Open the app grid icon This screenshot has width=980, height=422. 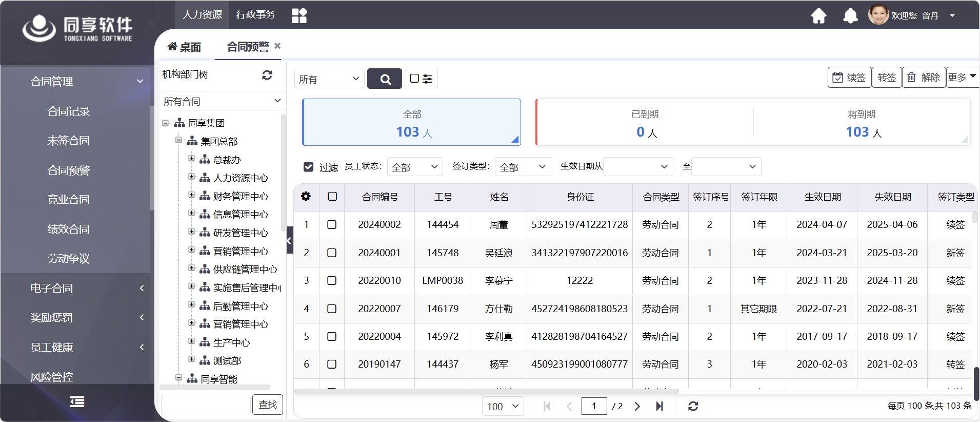299,15
